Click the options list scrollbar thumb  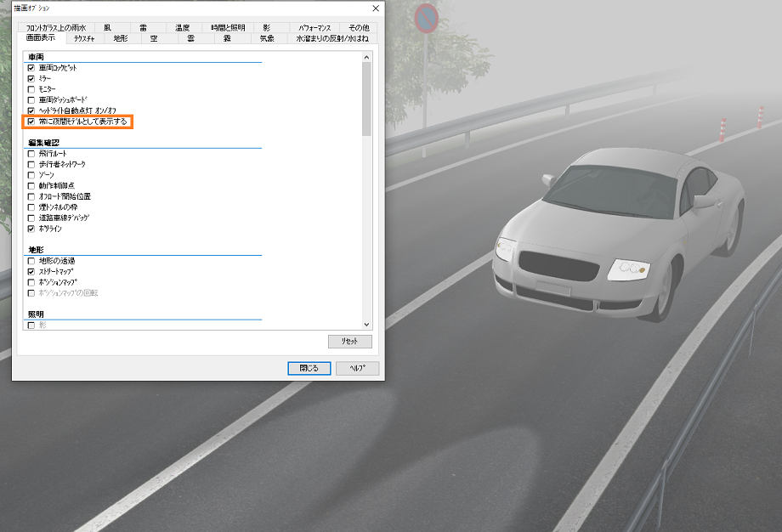pyautogui.click(x=366, y=99)
